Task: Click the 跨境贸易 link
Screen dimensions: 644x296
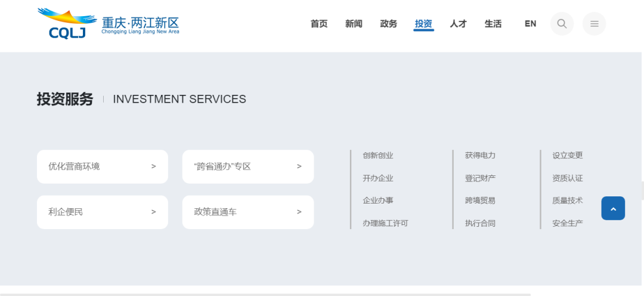Action: click(480, 201)
